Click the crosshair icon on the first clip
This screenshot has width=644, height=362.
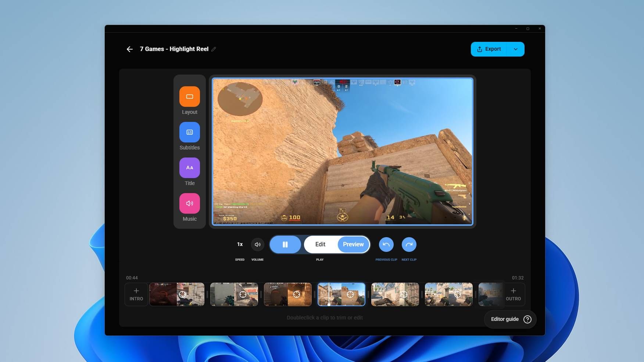pos(182,294)
